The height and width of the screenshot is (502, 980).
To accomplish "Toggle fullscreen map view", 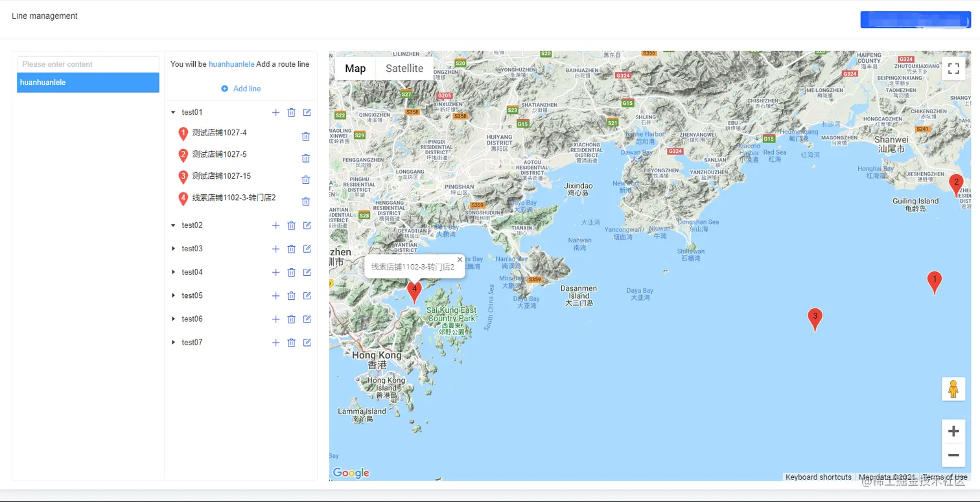I will tap(953, 69).
